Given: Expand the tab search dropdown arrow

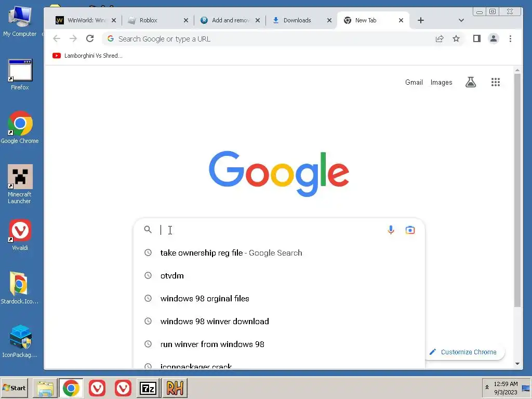Looking at the screenshot, I should (x=461, y=20).
